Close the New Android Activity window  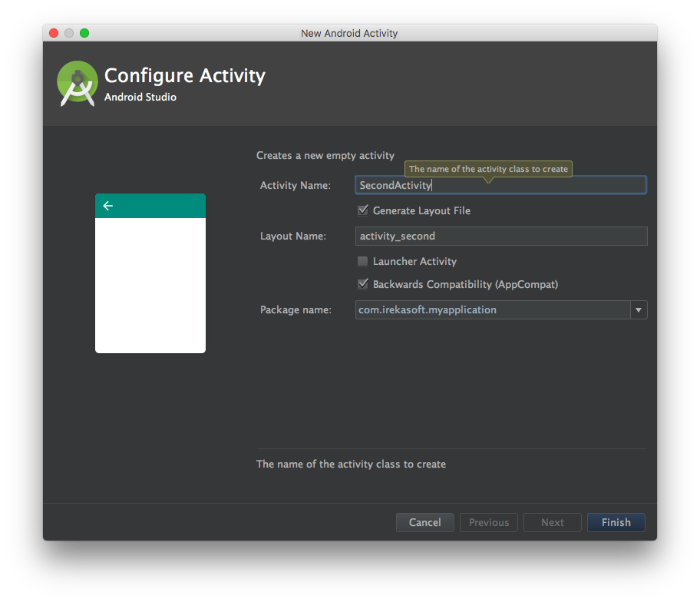[54, 33]
